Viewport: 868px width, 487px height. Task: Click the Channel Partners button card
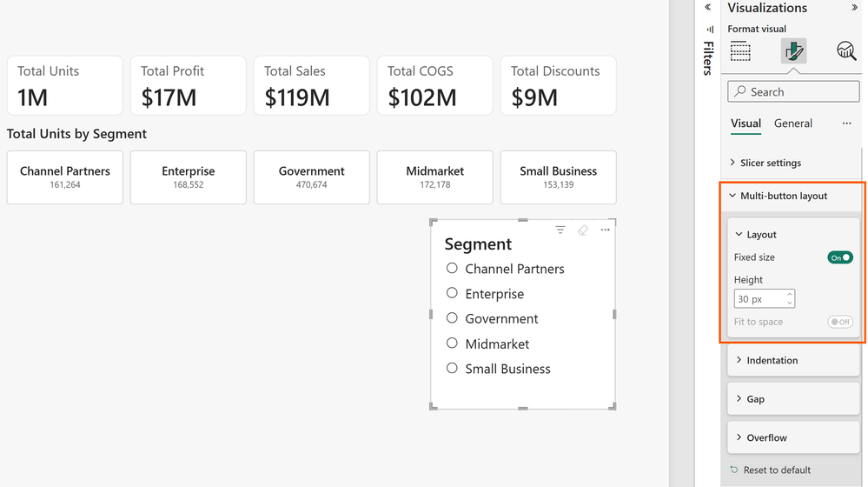pyautogui.click(x=65, y=177)
